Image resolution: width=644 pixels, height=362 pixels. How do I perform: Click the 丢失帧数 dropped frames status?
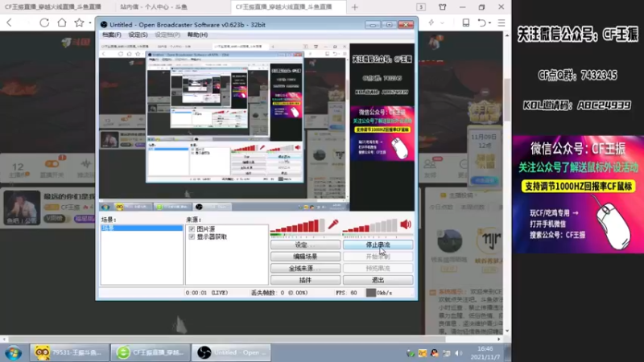click(x=279, y=293)
